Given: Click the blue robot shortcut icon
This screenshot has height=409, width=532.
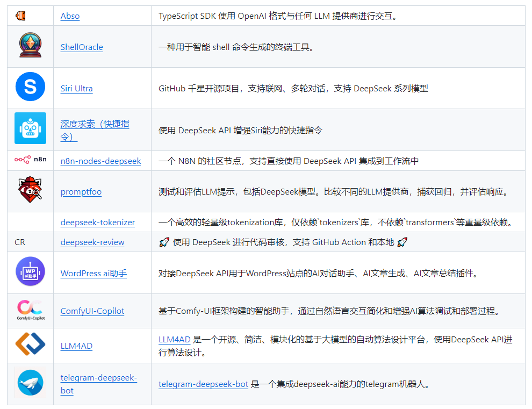Looking at the screenshot, I should point(30,128).
